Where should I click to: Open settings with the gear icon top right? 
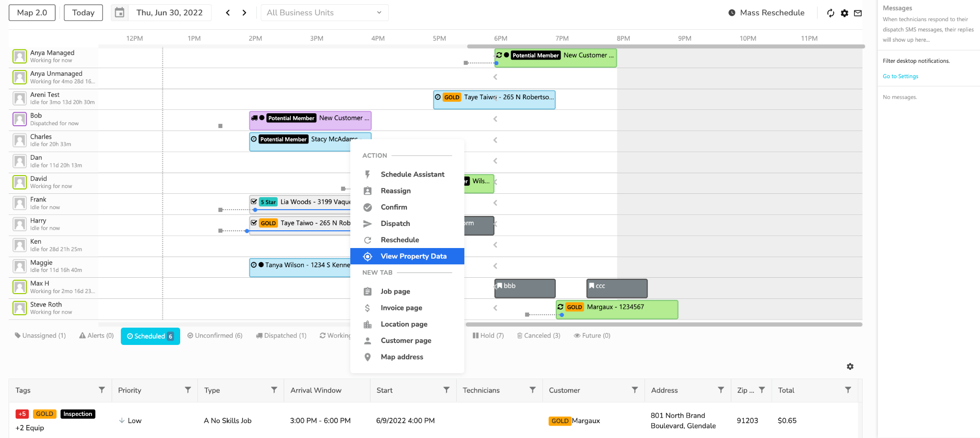[844, 13]
